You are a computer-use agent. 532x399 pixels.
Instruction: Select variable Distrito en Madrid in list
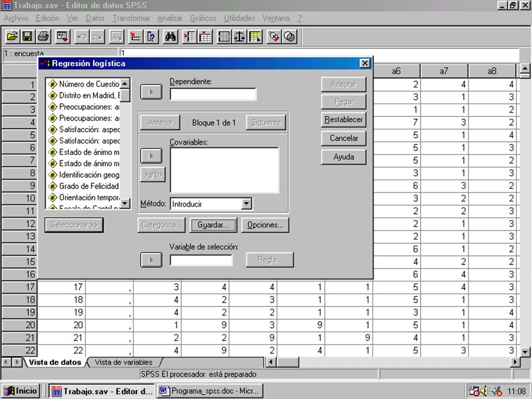[x=84, y=95]
